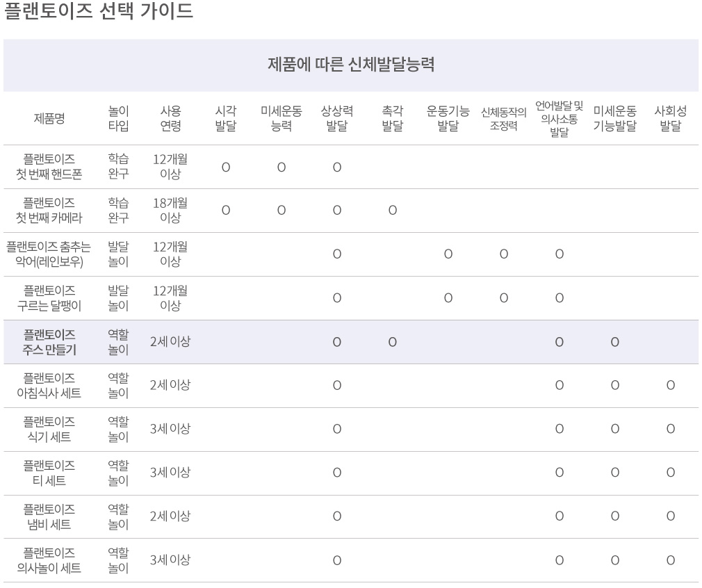
Task: Click '12개월 이상' in 구르는 달팽이 row
Action: (x=170, y=297)
